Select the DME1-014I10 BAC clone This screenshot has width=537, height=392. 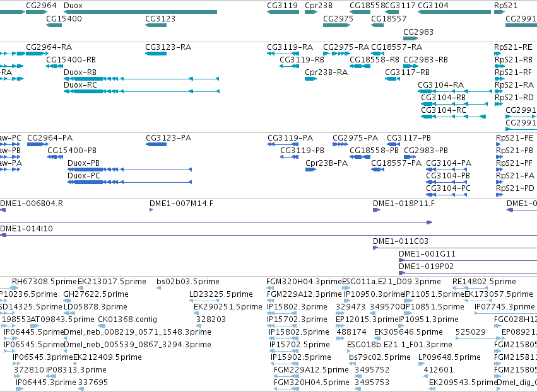[269, 235]
